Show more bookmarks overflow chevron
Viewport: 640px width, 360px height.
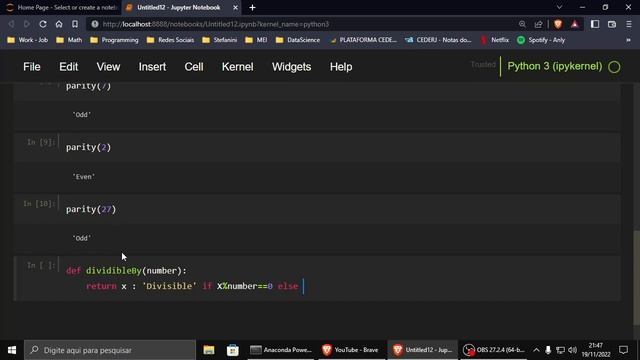629,40
